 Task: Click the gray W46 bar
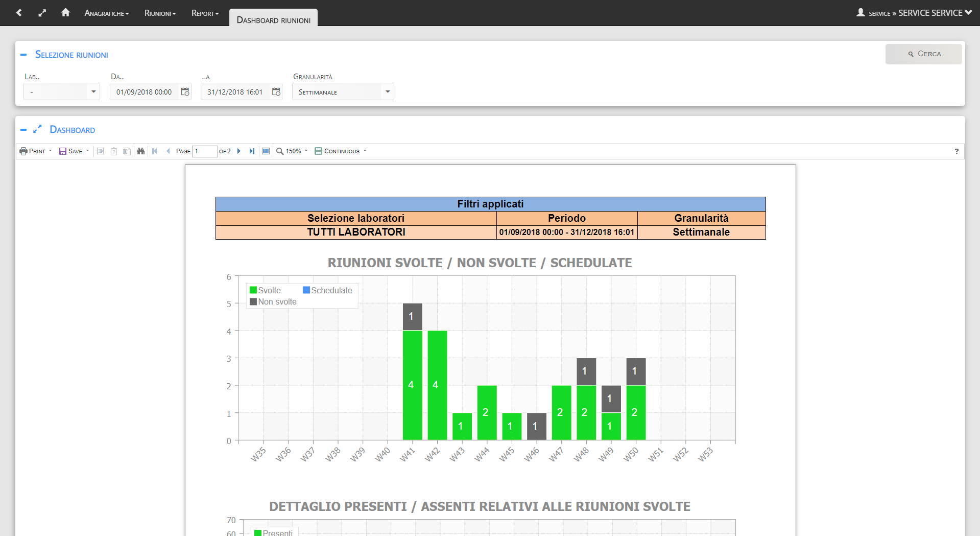537,426
